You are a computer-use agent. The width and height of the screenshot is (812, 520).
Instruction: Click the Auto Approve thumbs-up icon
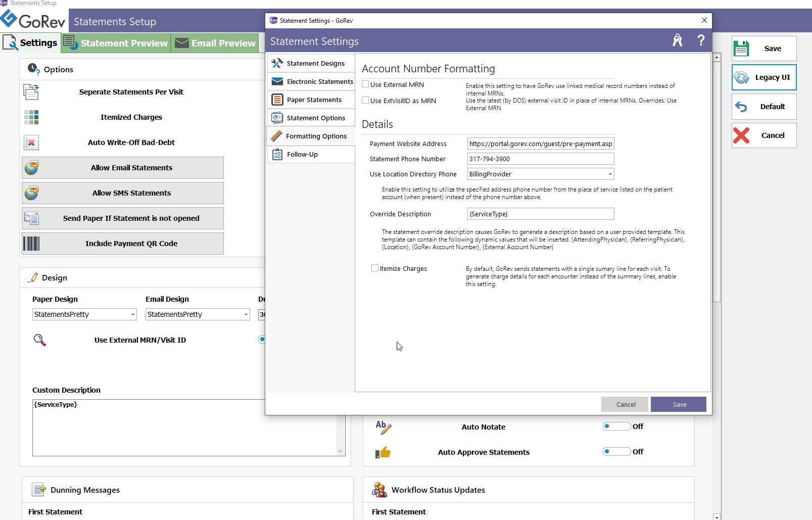click(x=383, y=452)
